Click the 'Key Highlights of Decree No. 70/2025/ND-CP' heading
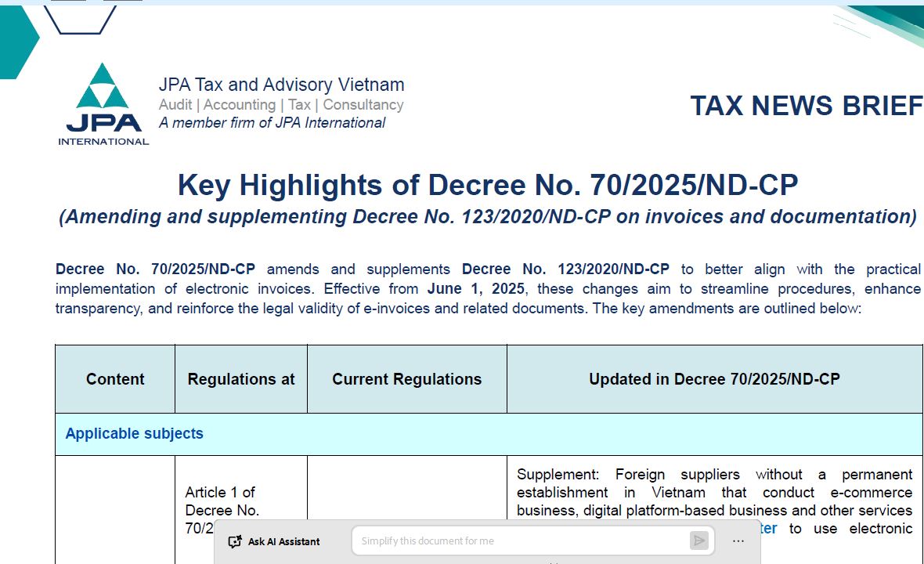924x564 pixels. tap(488, 185)
